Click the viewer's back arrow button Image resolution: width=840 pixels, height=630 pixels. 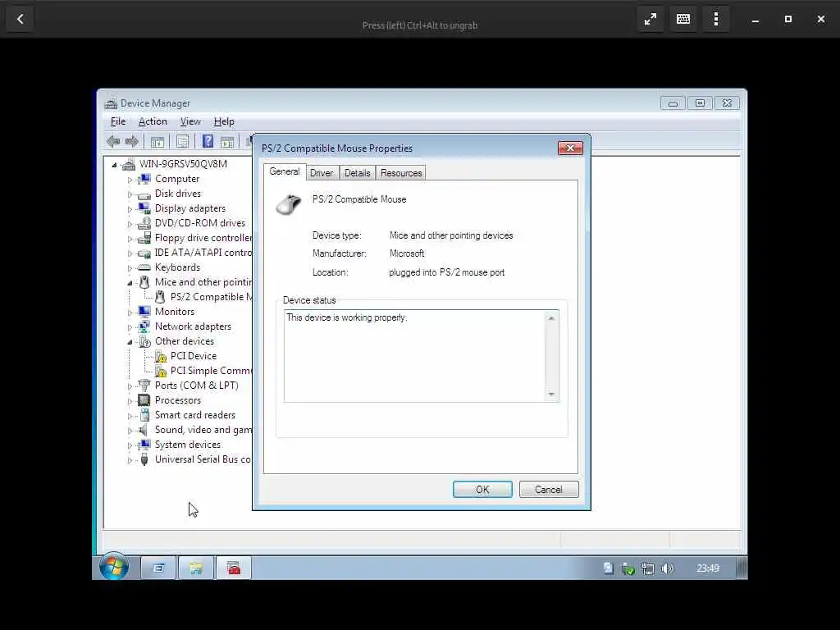click(20, 20)
